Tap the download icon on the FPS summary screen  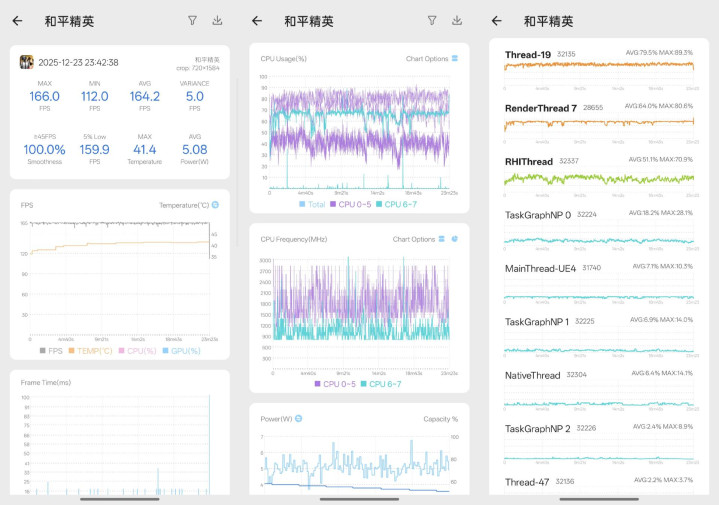click(218, 20)
